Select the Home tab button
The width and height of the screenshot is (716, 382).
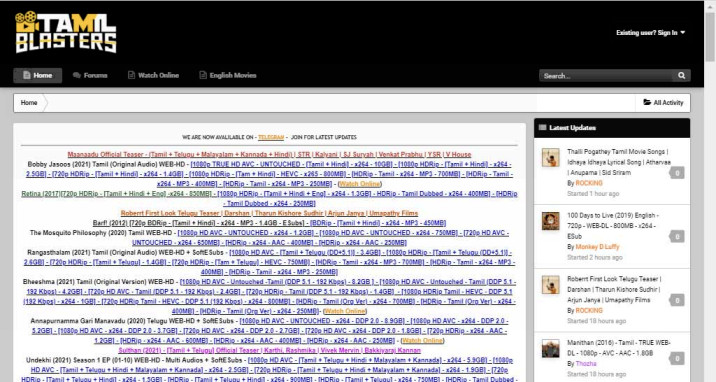point(37,75)
